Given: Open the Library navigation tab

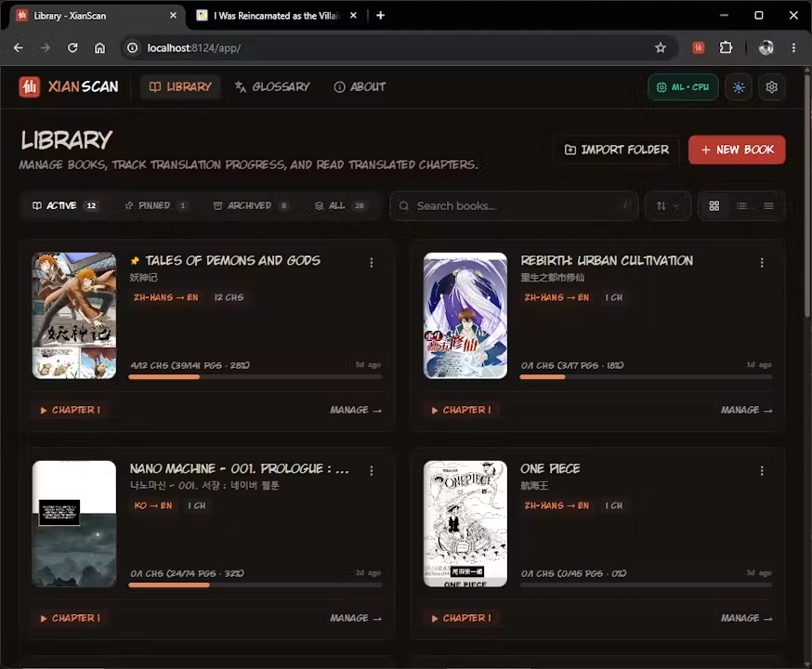Looking at the screenshot, I should tap(180, 87).
